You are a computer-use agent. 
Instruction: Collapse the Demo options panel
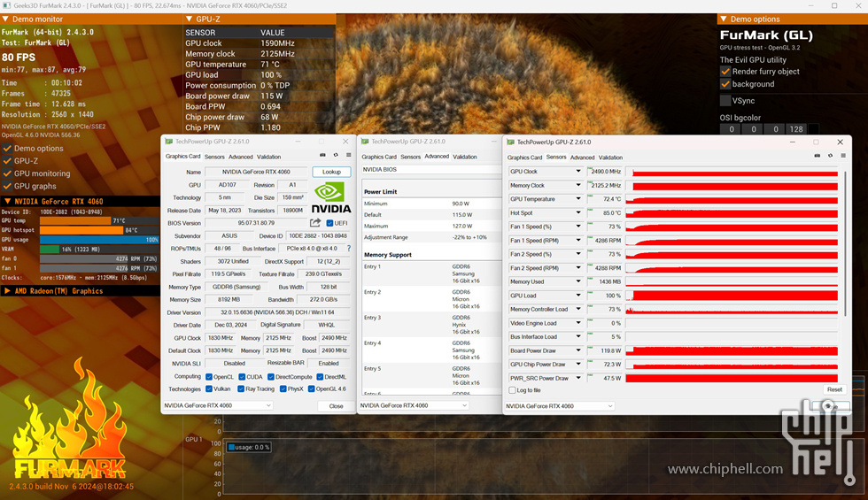[723, 19]
